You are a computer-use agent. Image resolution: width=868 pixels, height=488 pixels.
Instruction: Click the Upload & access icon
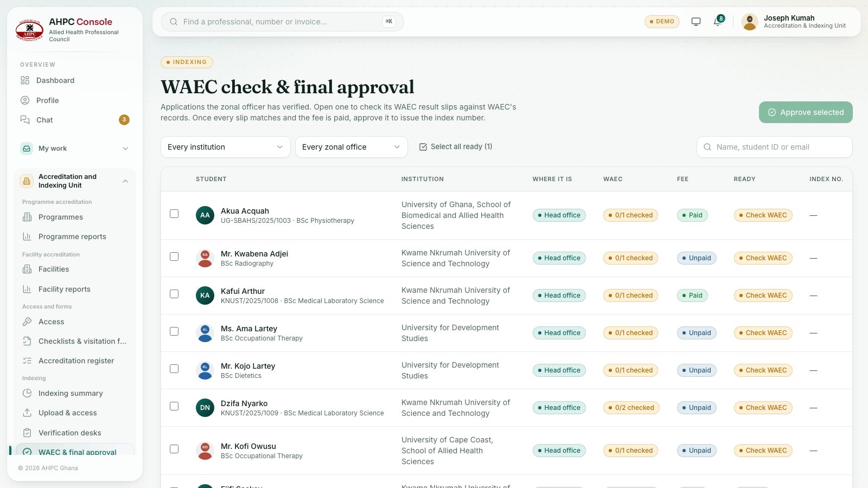pyautogui.click(x=27, y=413)
